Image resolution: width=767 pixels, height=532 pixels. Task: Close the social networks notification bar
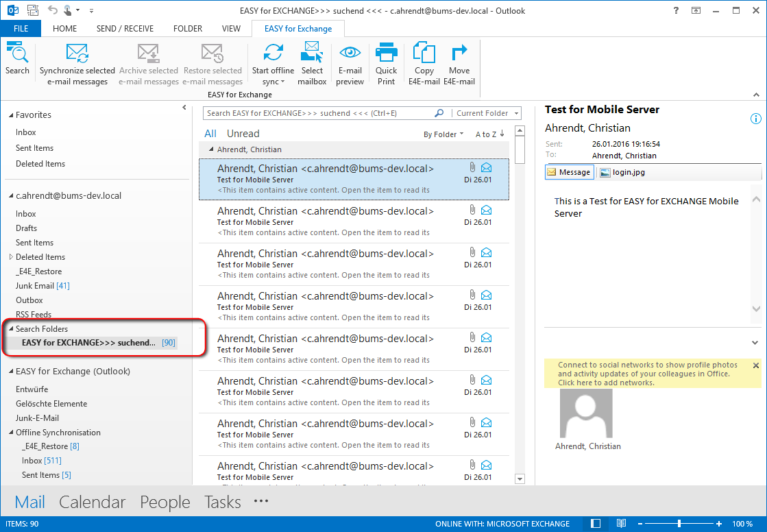pos(756,365)
